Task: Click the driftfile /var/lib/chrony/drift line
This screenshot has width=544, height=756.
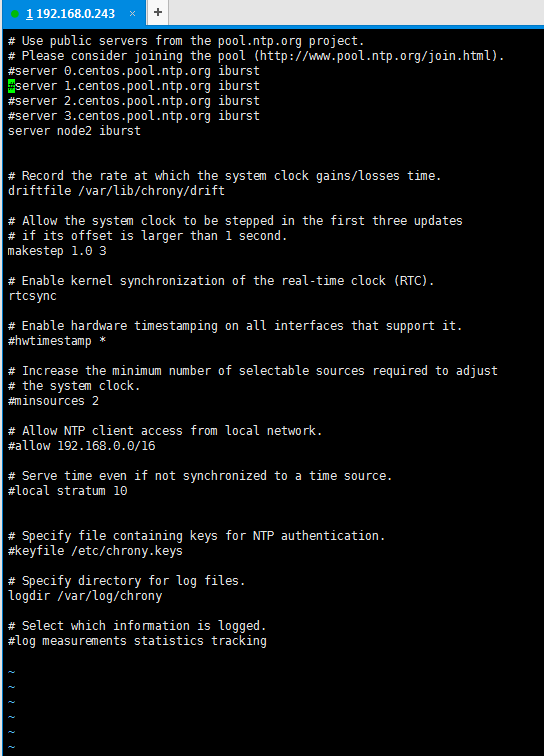Action: click(116, 191)
